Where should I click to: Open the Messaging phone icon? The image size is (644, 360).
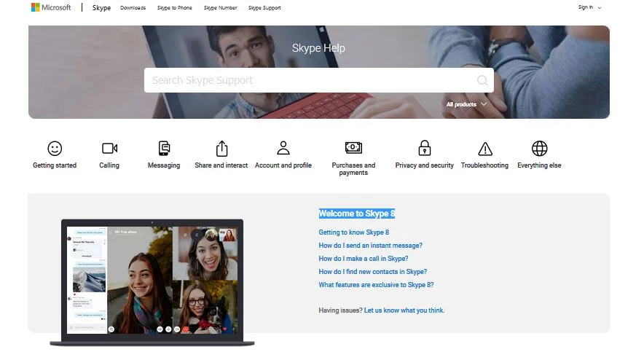164,149
